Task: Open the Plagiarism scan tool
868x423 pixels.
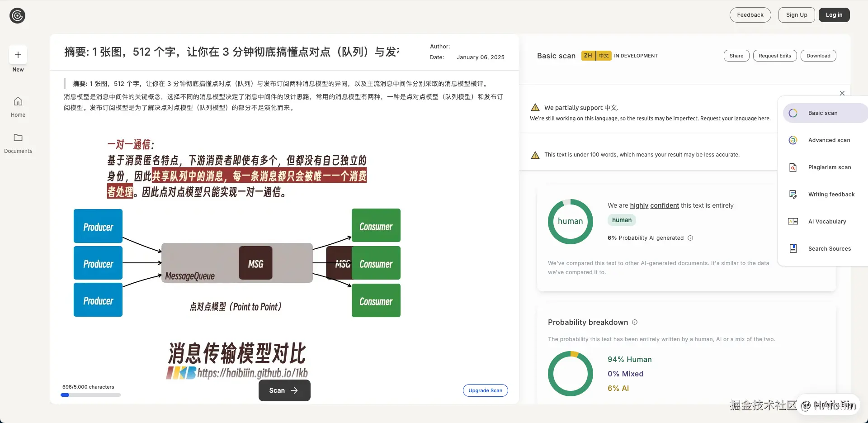Action: [830, 167]
